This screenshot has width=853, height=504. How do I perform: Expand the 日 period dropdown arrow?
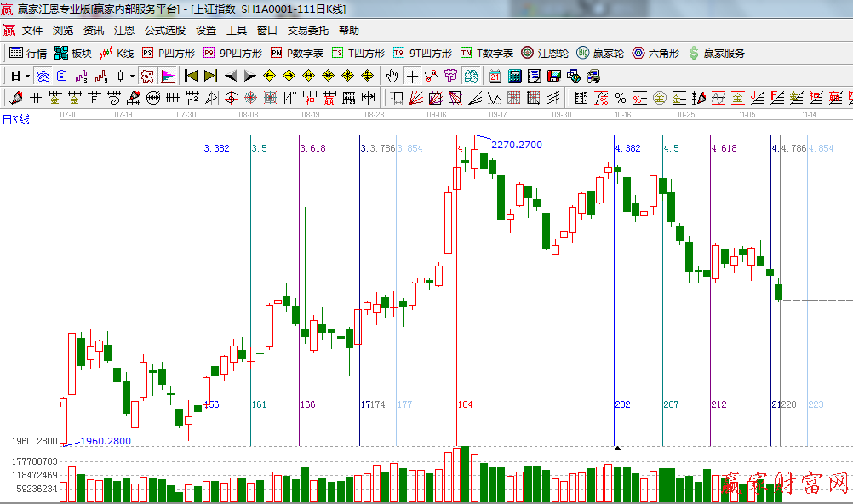(27, 76)
